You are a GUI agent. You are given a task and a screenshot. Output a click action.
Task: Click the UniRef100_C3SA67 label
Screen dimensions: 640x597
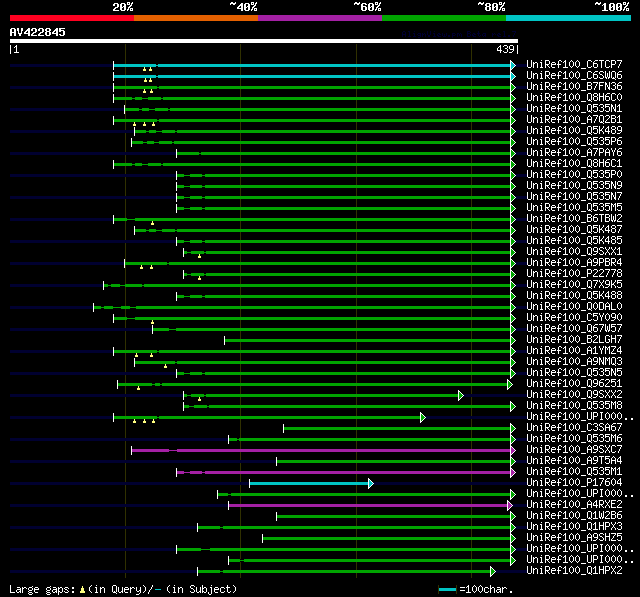pyautogui.click(x=574, y=428)
